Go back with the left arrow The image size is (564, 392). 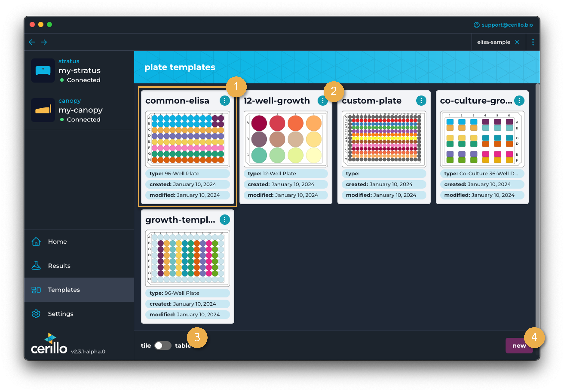pos(32,42)
